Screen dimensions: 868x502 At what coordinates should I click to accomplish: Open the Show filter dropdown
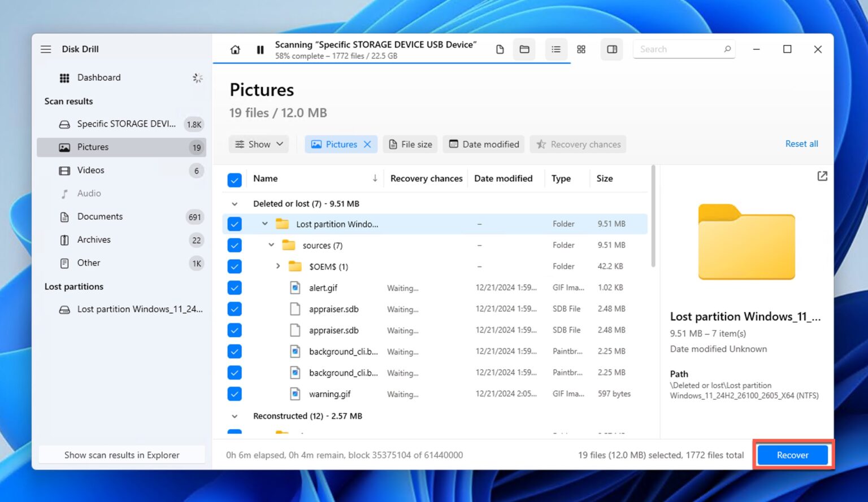258,144
